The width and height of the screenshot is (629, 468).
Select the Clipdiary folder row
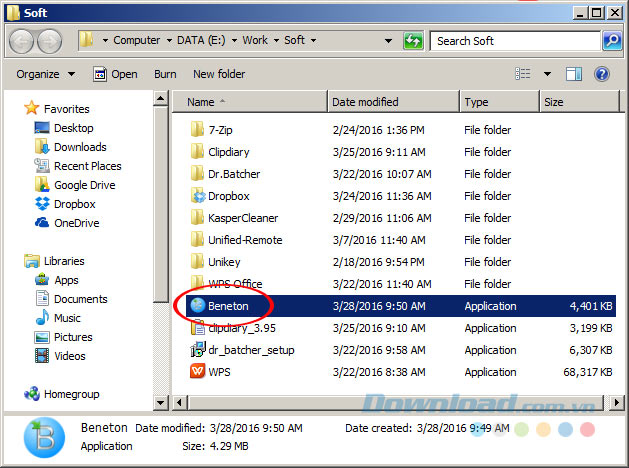[x=400, y=152]
